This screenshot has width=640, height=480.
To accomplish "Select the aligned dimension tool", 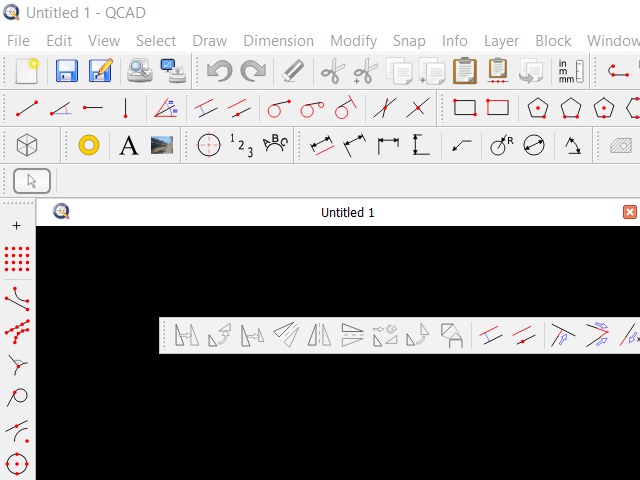I will click(321, 146).
